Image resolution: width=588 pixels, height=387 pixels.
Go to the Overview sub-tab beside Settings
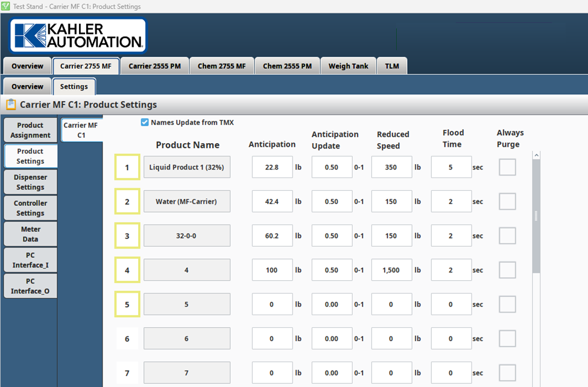27,86
